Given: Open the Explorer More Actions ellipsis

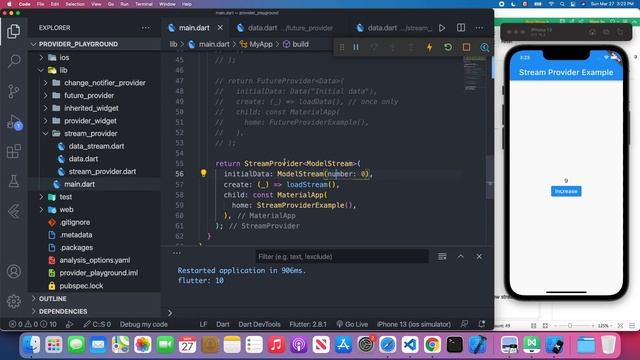Looking at the screenshot, I should tap(146, 28).
